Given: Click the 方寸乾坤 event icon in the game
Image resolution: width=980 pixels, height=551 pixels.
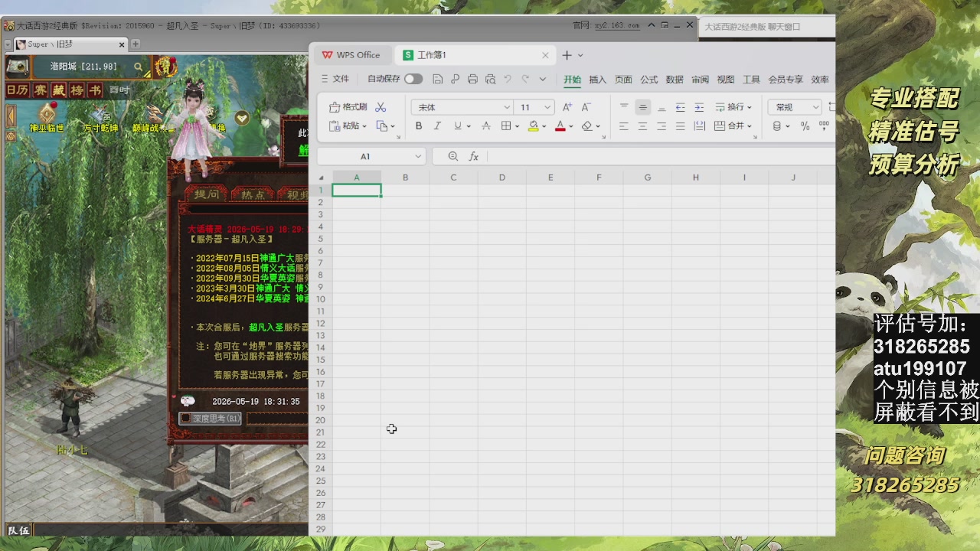Looking at the screenshot, I should [100, 112].
